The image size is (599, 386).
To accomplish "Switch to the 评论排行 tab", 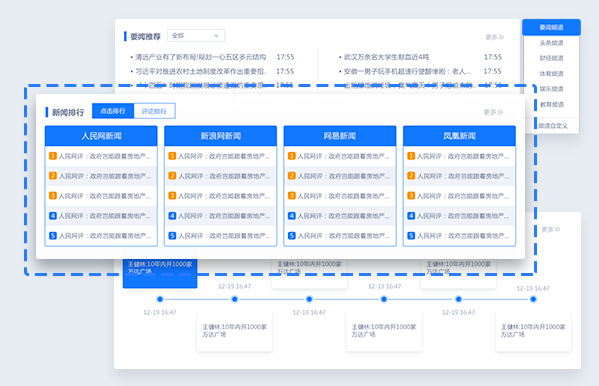I will point(154,111).
